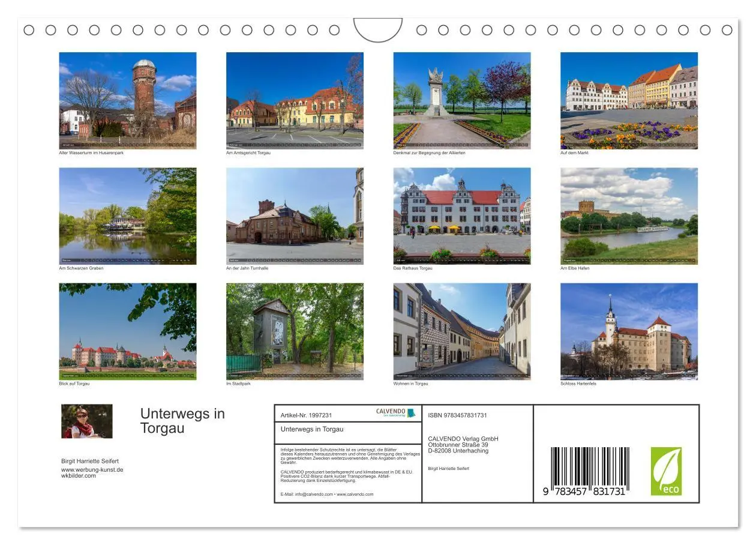756x545 pixels.
Task: Click 'Birgit Harriette Seifert' under the portrait
Action: click(x=90, y=461)
